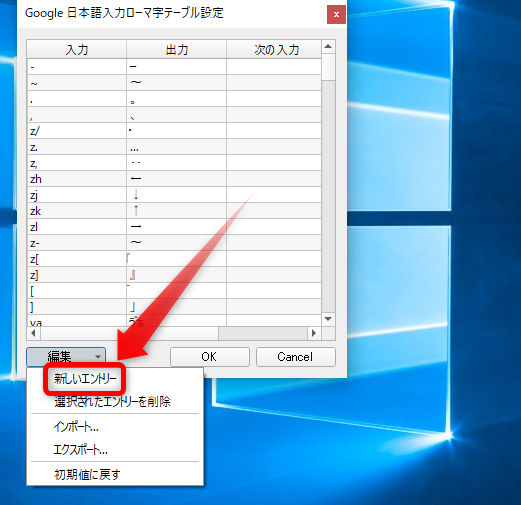The image size is (521, 505).
Task: Click the ↓ output cell for zj
Action: coord(177,195)
